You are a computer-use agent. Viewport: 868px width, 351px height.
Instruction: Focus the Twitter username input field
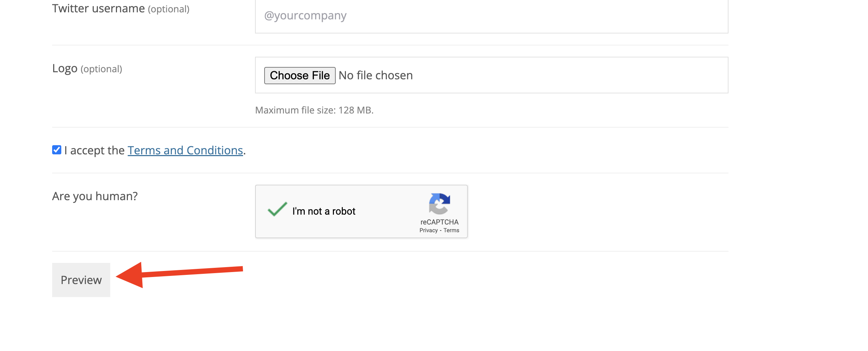[x=491, y=16]
